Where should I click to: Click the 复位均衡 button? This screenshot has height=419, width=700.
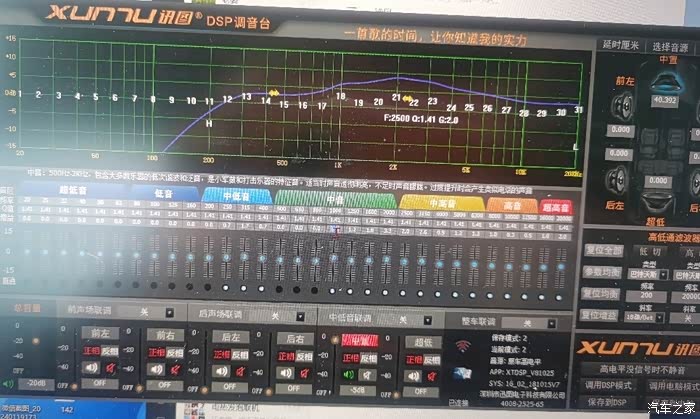(x=600, y=293)
